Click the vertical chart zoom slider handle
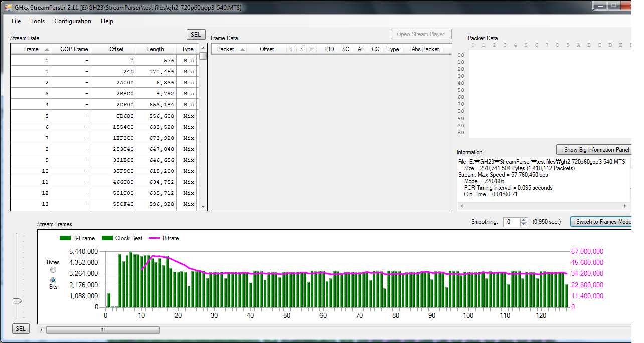 click(17, 301)
